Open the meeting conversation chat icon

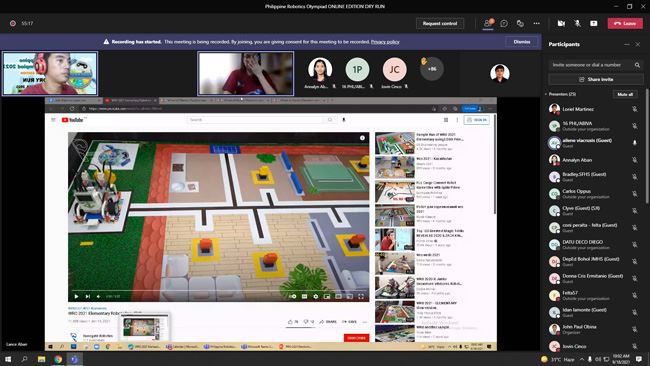[504, 24]
